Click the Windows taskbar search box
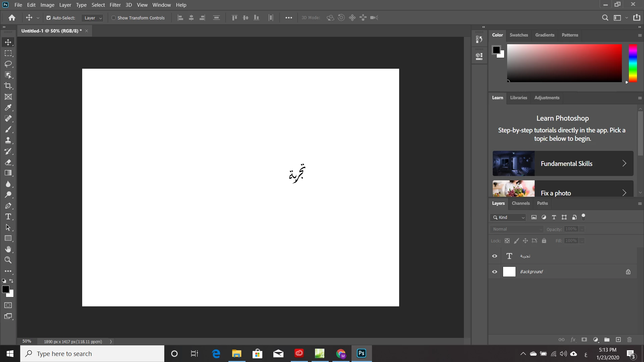This screenshot has height=362, width=644. [x=92, y=354]
